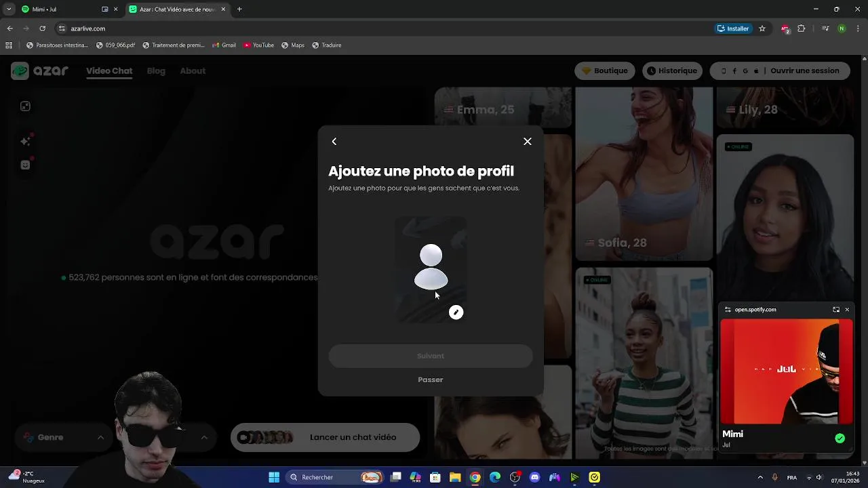
Task: Close the Azar browser tab
Action: 223,9
